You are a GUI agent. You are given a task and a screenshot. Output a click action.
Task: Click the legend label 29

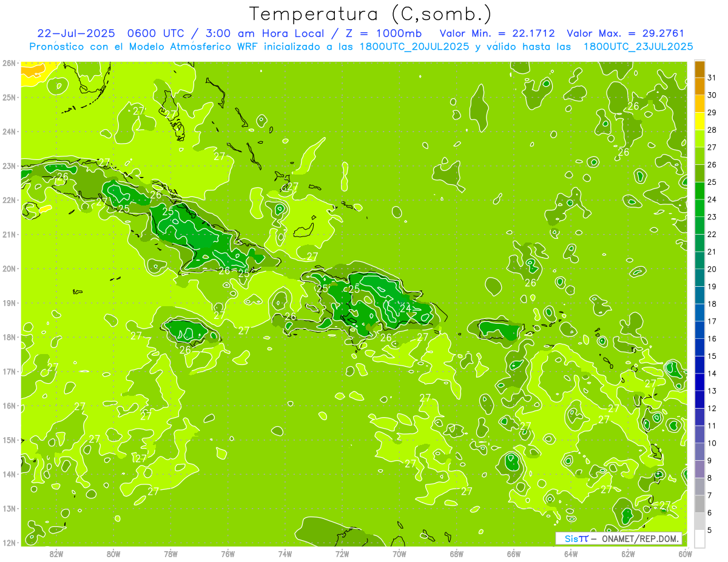tap(712, 112)
